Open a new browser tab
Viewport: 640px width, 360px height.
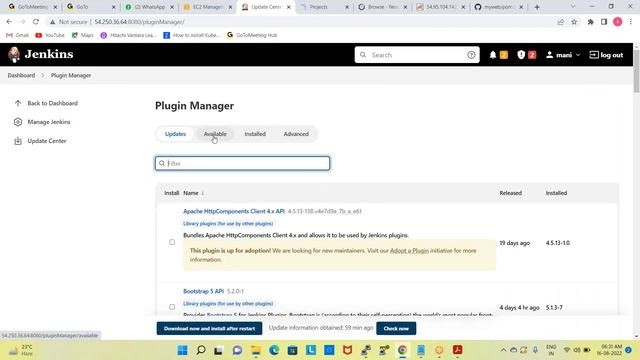click(x=537, y=7)
